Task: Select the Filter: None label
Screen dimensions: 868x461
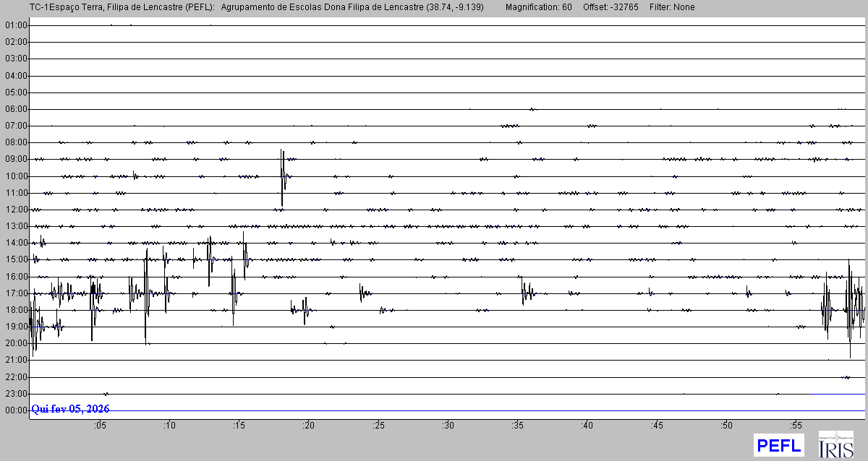Action: click(672, 7)
